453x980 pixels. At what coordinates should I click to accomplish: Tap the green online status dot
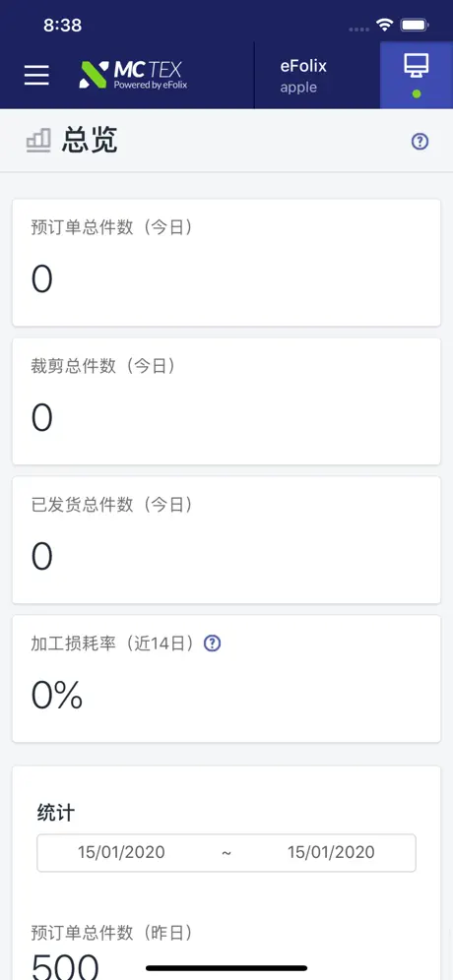[x=417, y=94]
